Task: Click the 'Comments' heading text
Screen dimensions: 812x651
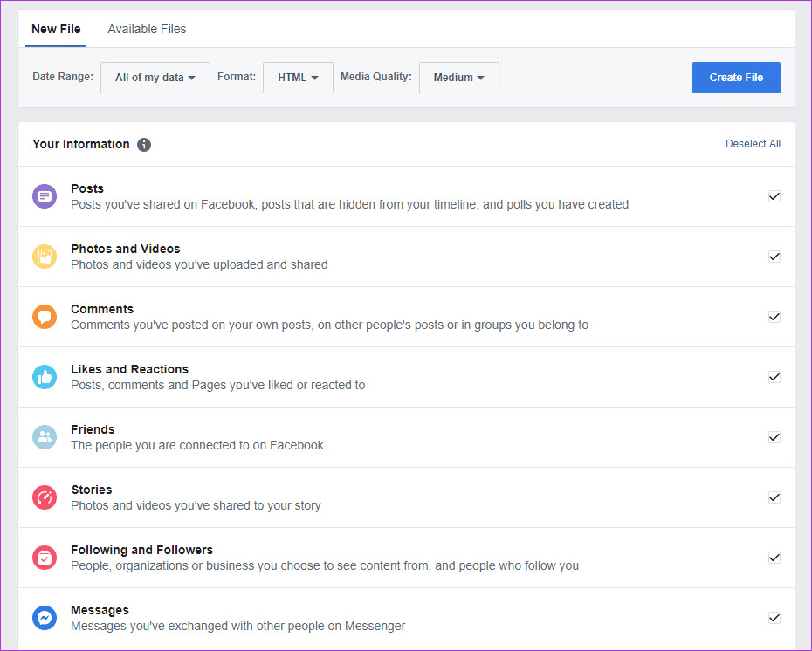Action: 102,309
